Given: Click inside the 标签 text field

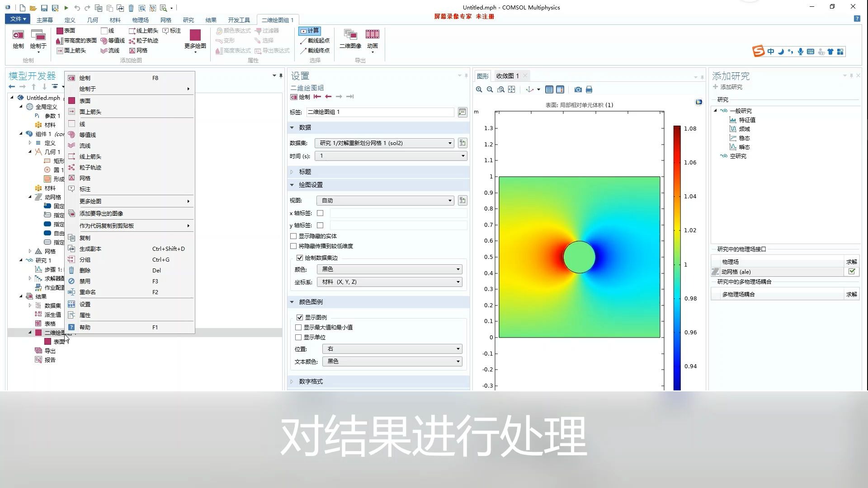Looking at the screenshot, I should point(380,112).
